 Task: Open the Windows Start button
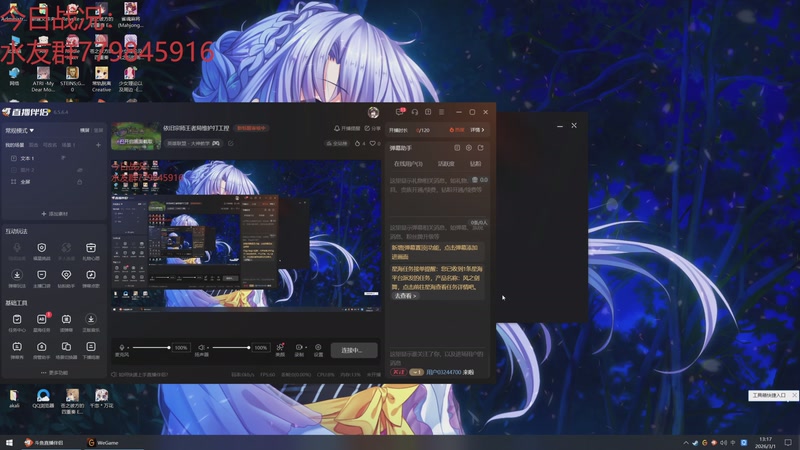(9, 442)
